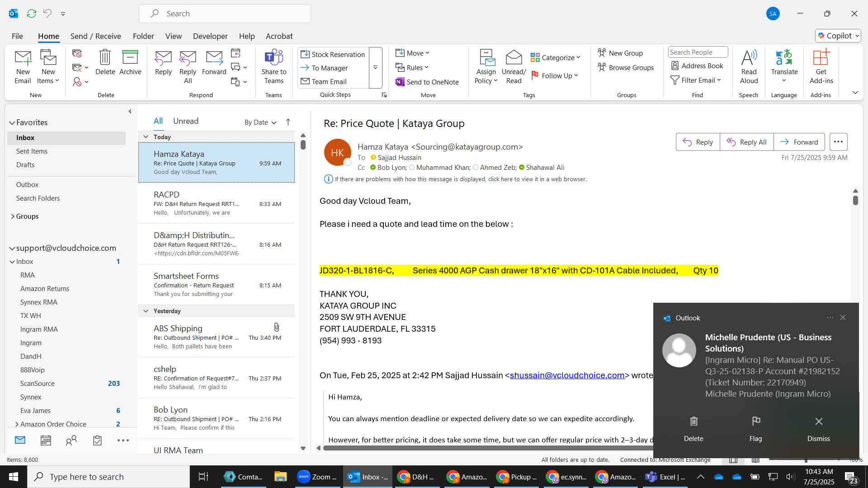Reverse sort order with the arrow

(x=288, y=122)
